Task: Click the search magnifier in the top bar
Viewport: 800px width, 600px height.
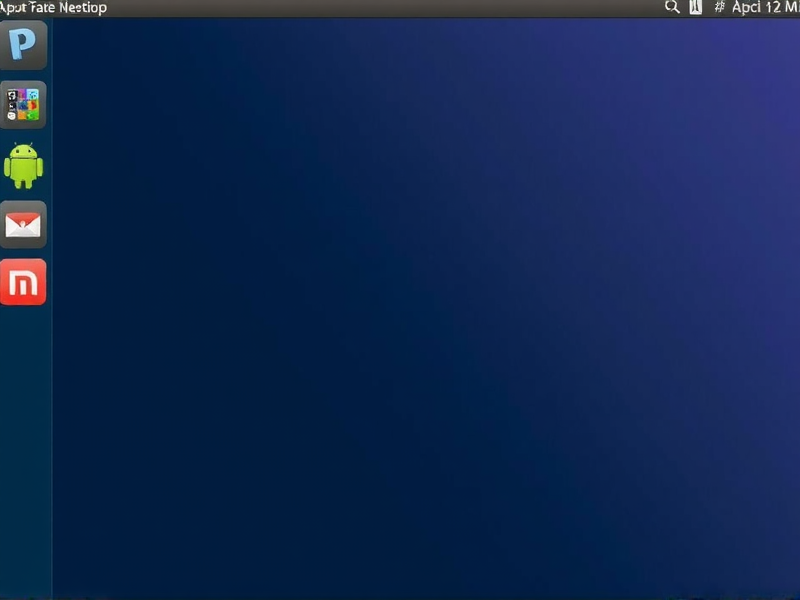Action: (x=671, y=9)
